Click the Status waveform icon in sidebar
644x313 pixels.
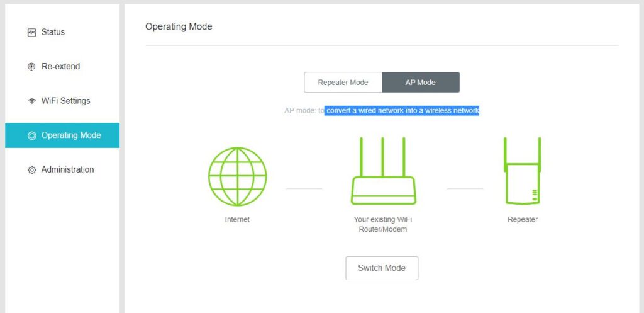click(x=31, y=32)
